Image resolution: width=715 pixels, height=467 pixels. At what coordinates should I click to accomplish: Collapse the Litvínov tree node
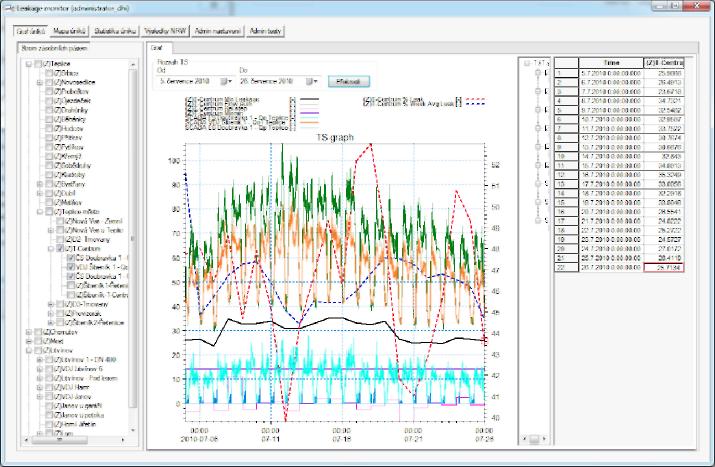point(29,351)
